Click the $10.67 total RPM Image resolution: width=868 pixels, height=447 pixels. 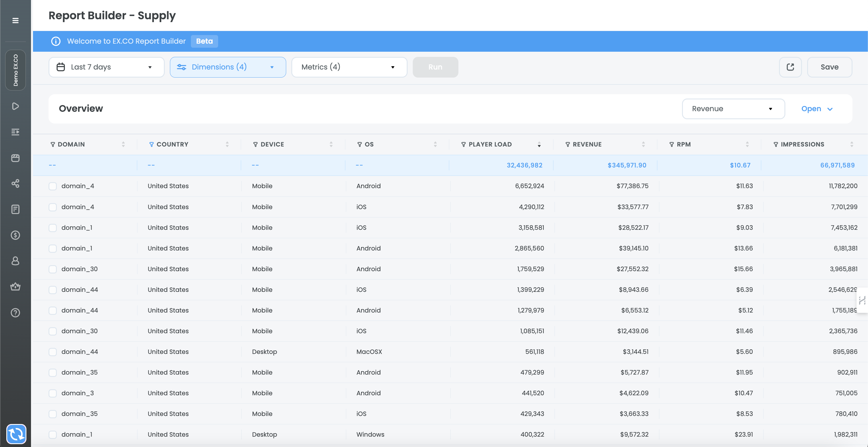point(740,165)
